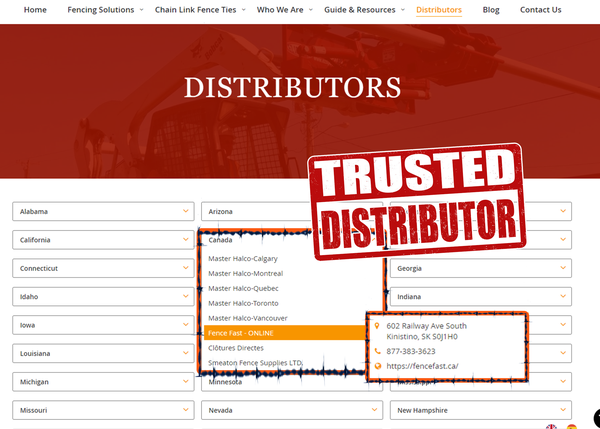The image size is (600, 429).
Task: Open the Who We Are menu
Action: coord(280,10)
